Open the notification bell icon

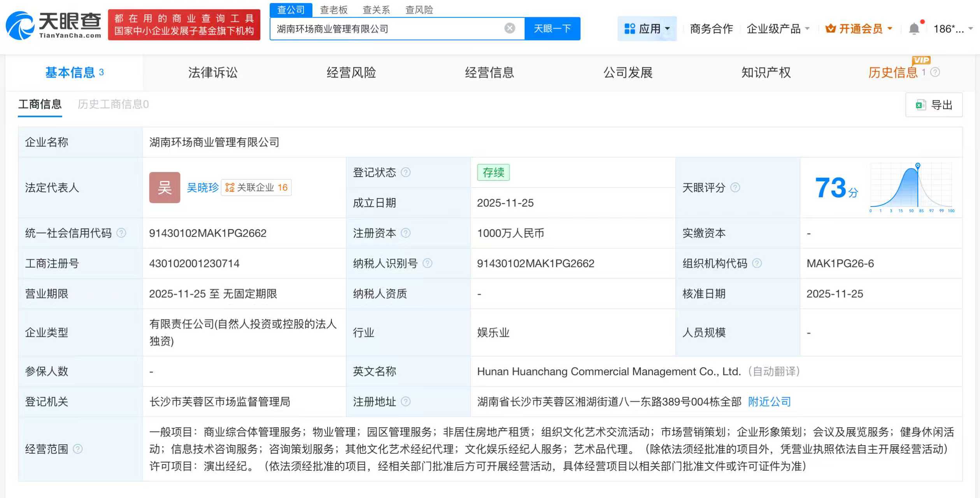(x=914, y=28)
